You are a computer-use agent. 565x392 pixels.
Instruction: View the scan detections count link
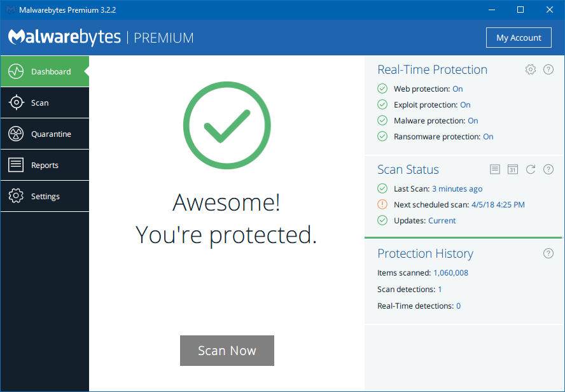coord(439,289)
